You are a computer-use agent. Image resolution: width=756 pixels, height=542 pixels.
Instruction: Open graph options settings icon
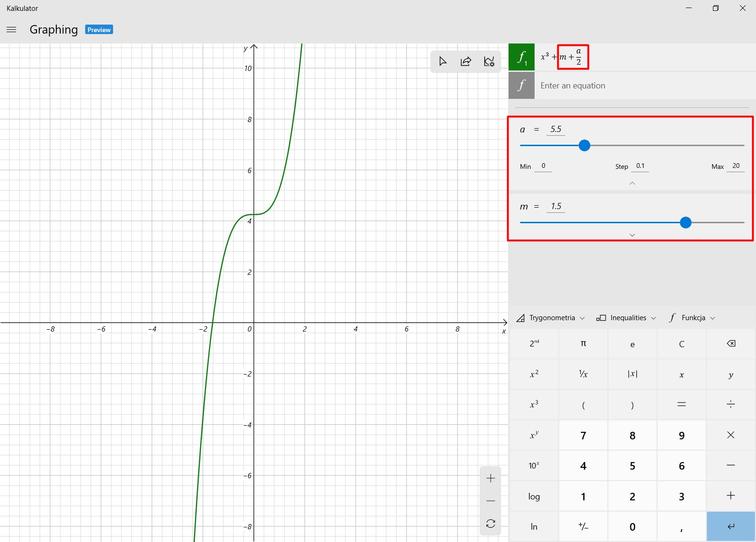[489, 61]
